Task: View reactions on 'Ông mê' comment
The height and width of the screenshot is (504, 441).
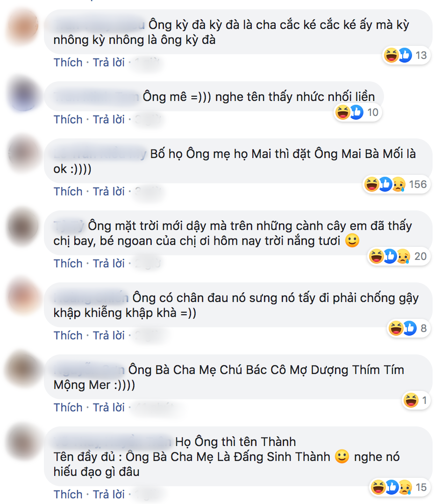Action: click(357, 113)
